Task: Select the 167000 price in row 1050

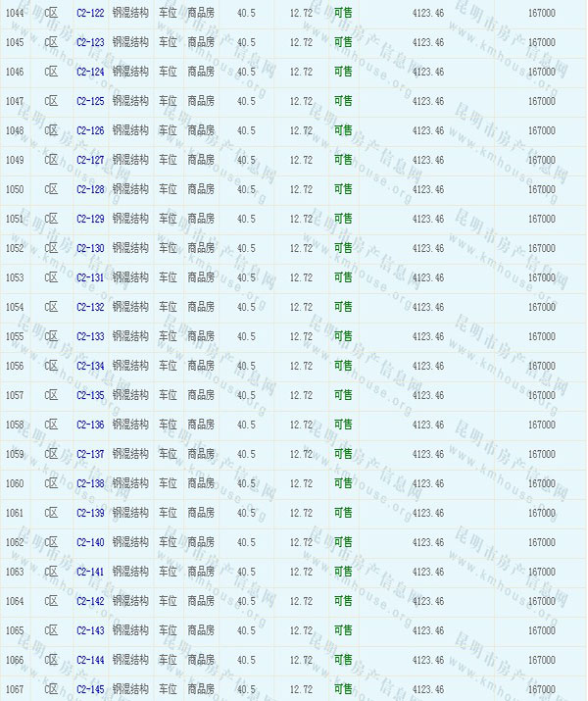Action: click(541, 190)
